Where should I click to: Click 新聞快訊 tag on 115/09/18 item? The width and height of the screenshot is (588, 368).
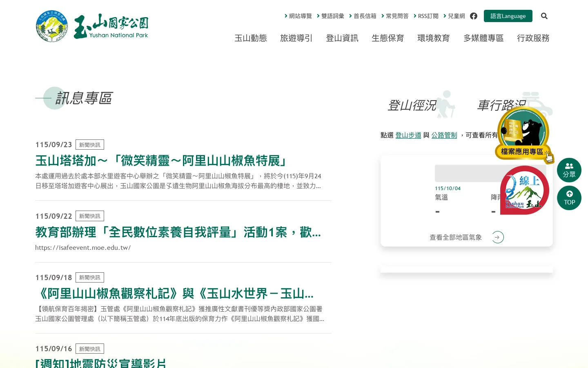pyautogui.click(x=90, y=277)
